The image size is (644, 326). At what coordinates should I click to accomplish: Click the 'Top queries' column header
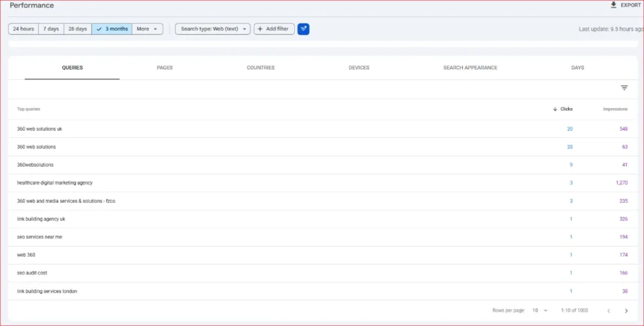28,109
